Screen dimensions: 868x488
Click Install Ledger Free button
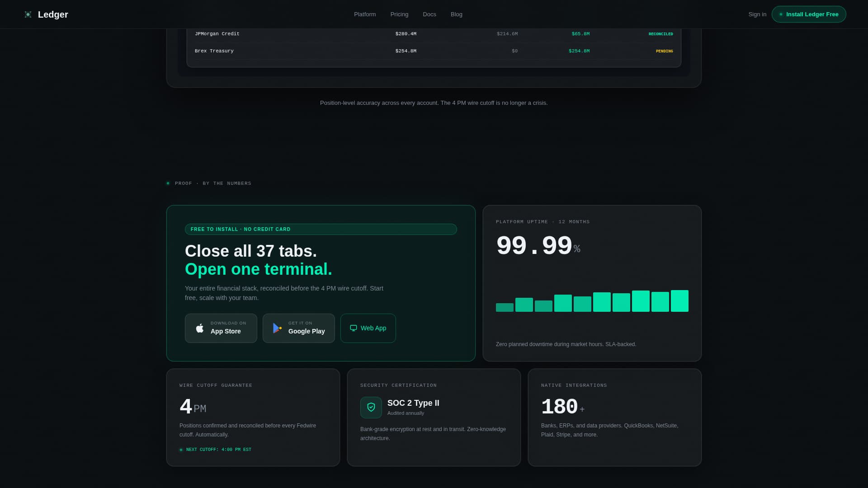point(809,14)
